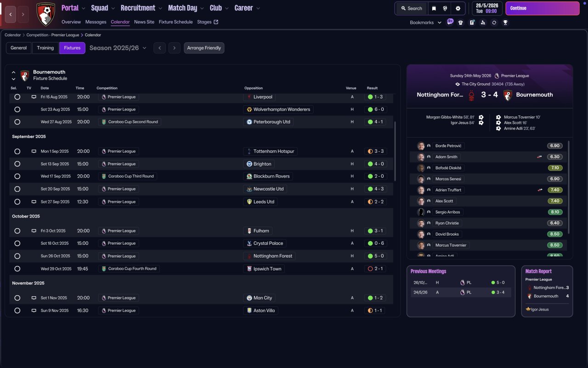The width and height of the screenshot is (588, 368).
Task: Click the date and time display 26/5/2026
Action: (486, 8)
